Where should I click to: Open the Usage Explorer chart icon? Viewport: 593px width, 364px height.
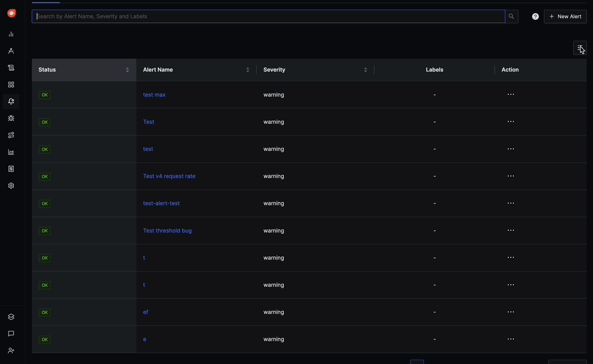[x=11, y=152]
